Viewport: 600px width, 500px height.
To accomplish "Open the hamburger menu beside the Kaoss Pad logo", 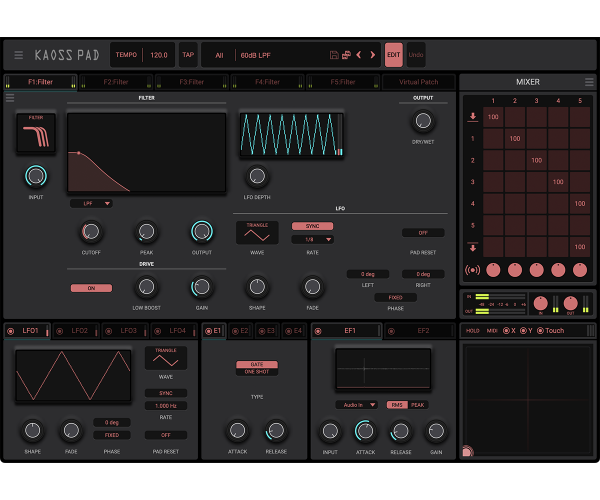I will 18,55.
